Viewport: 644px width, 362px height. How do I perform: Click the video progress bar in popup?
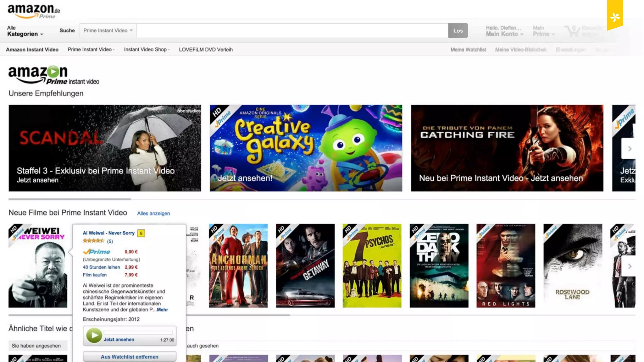138,332
